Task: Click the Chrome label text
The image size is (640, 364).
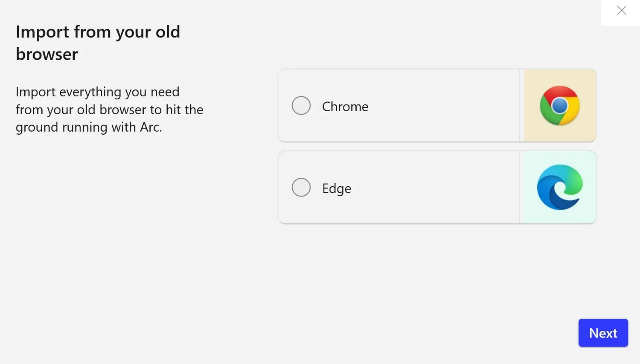Action: 345,106
